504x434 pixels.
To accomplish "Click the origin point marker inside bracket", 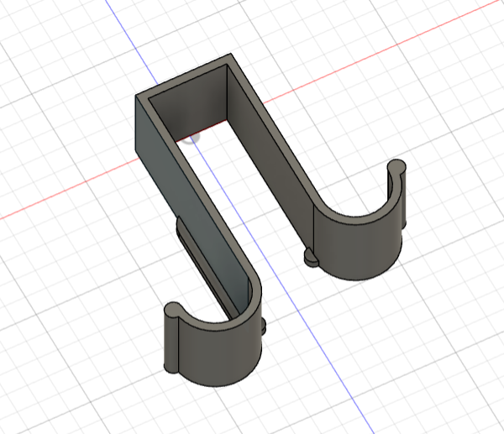I will (192, 139).
